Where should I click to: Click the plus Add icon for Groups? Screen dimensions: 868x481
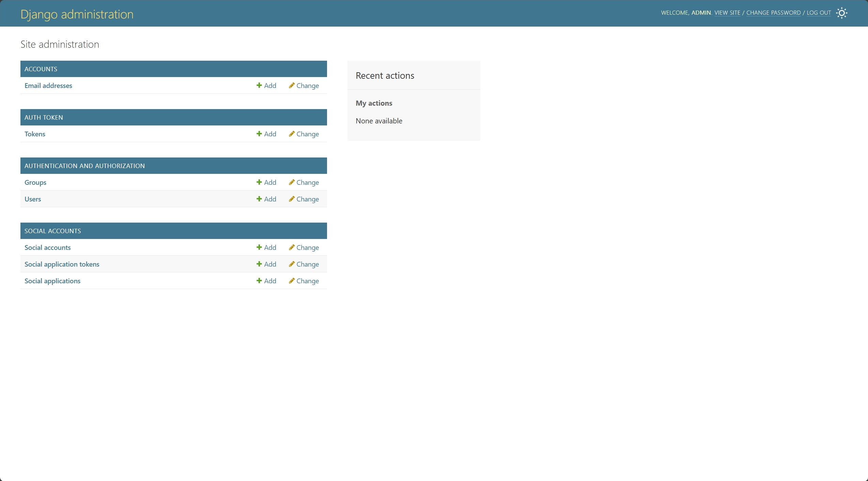(259, 182)
